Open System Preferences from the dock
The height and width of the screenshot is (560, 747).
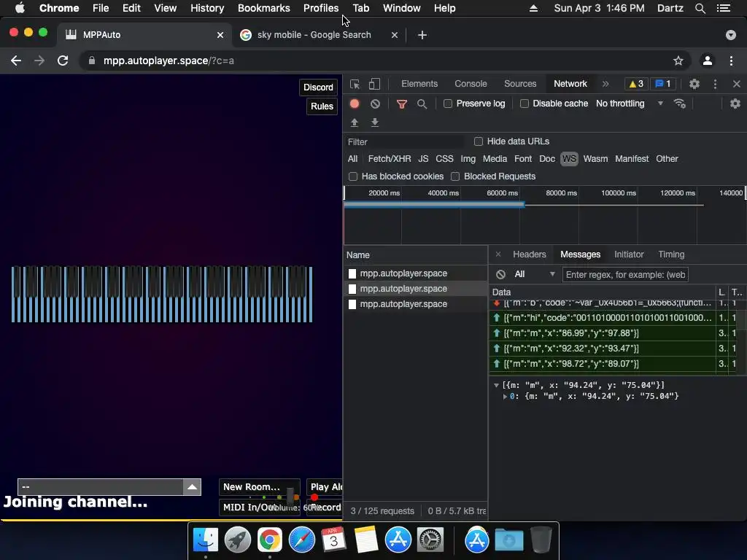click(430, 540)
